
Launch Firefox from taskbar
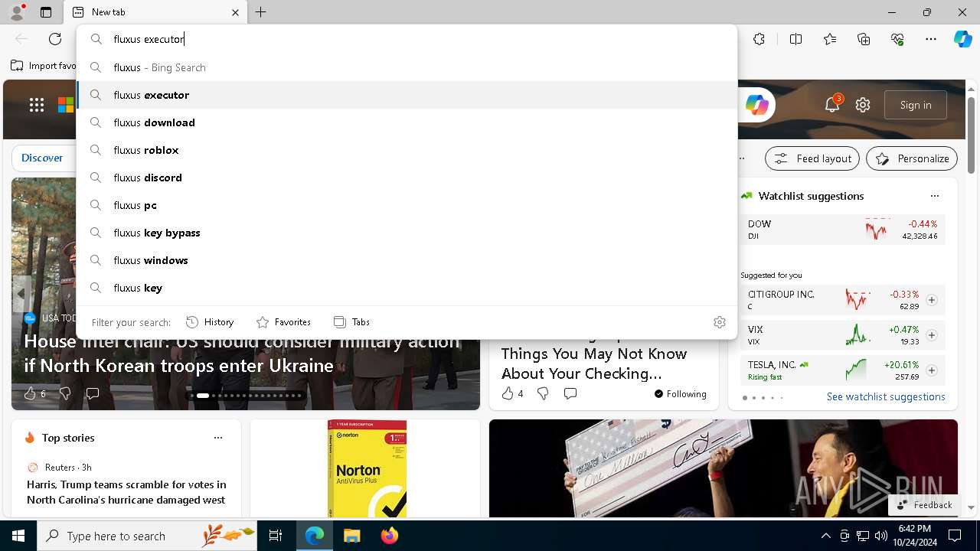tap(389, 536)
